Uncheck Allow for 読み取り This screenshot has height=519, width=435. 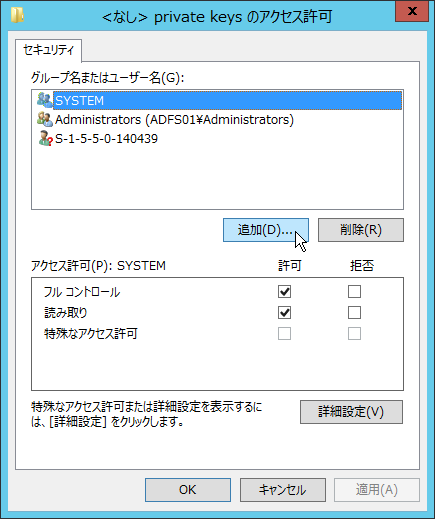(284, 312)
